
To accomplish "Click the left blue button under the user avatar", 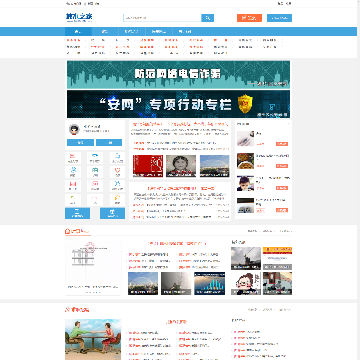I will pos(80,143).
